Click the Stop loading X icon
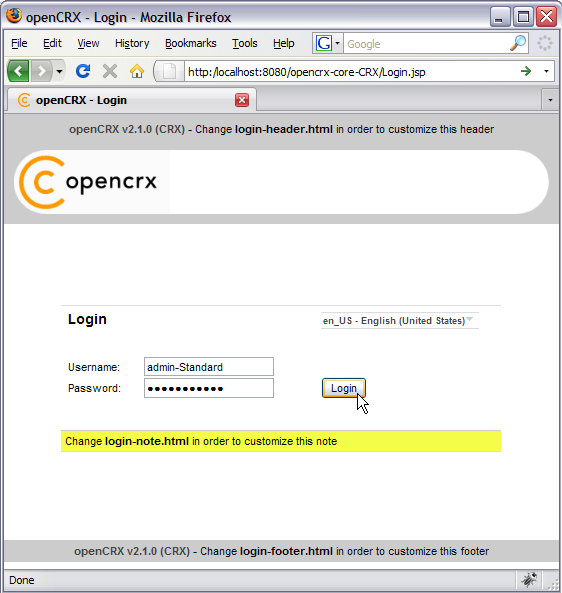The width and height of the screenshot is (562, 593). [x=110, y=71]
